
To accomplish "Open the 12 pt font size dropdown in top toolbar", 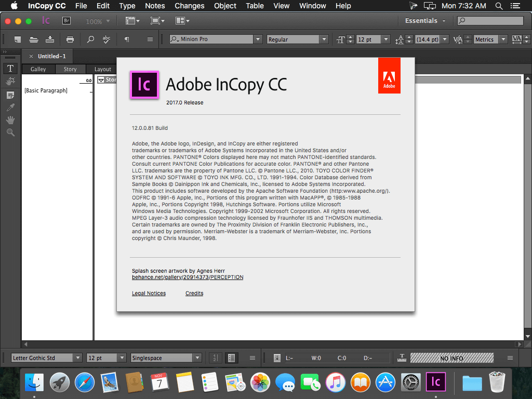I will (x=386, y=39).
